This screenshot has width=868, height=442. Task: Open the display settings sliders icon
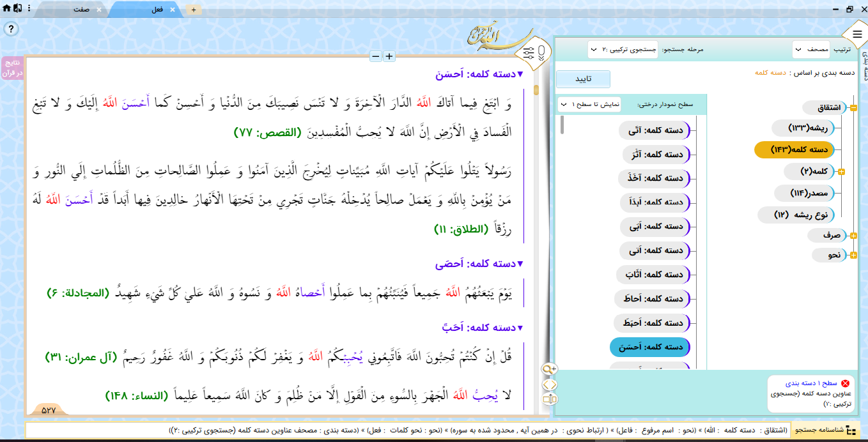tap(529, 52)
